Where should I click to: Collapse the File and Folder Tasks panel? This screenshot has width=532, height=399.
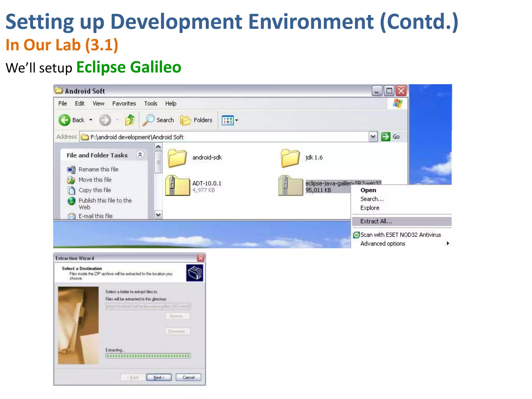pos(140,155)
